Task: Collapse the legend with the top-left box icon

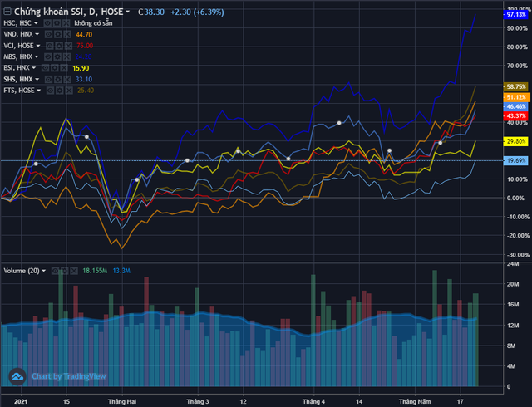Action: [x=7, y=12]
